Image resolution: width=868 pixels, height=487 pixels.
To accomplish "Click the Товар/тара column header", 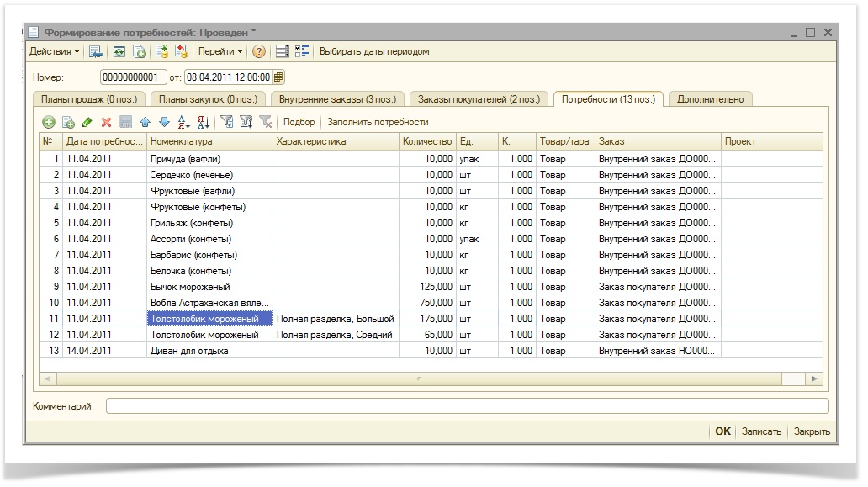I will [566, 141].
